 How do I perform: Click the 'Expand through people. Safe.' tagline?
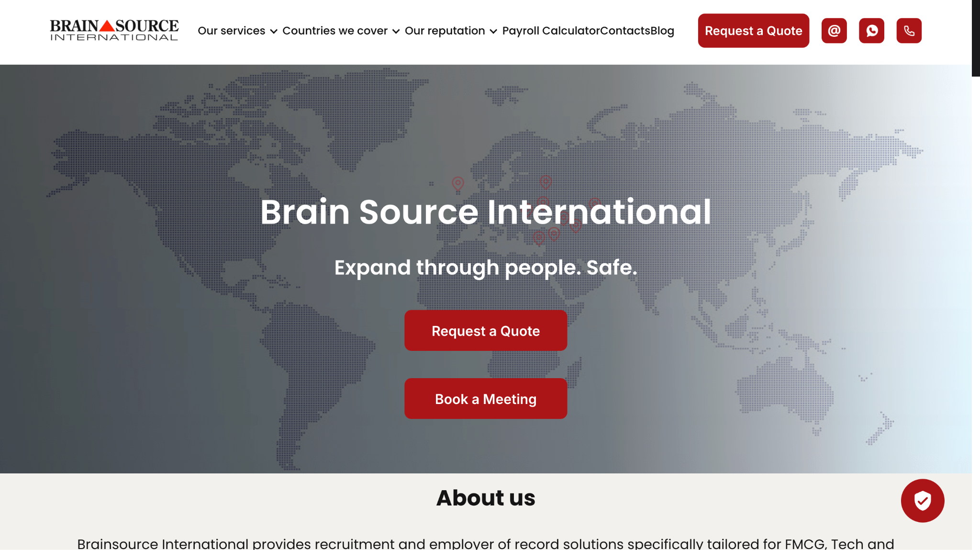pyautogui.click(x=486, y=267)
